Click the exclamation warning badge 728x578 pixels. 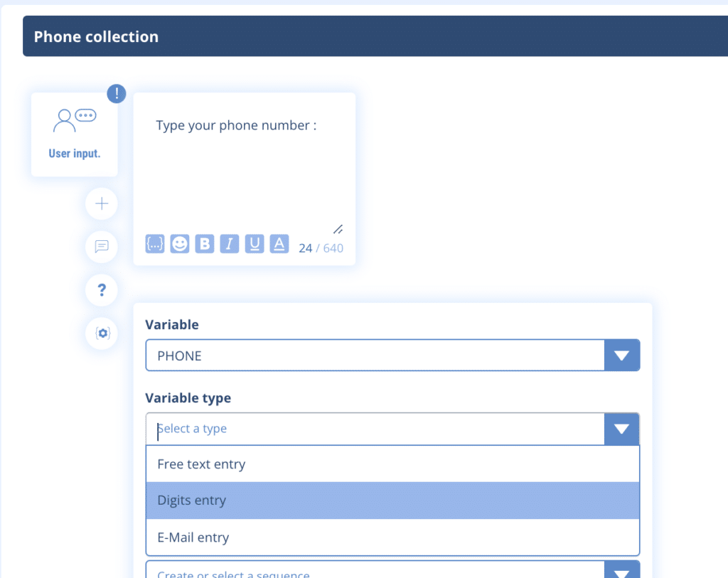coord(117,93)
